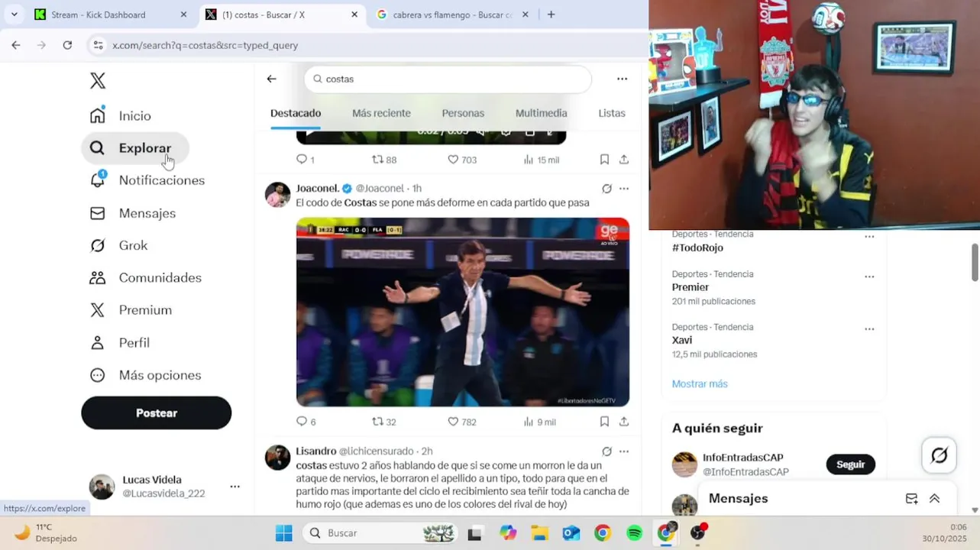Image resolution: width=980 pixels, height=550 pixels.
Task: Click the address bar URL
Action: pyautogui.click(x=205, y=45)
